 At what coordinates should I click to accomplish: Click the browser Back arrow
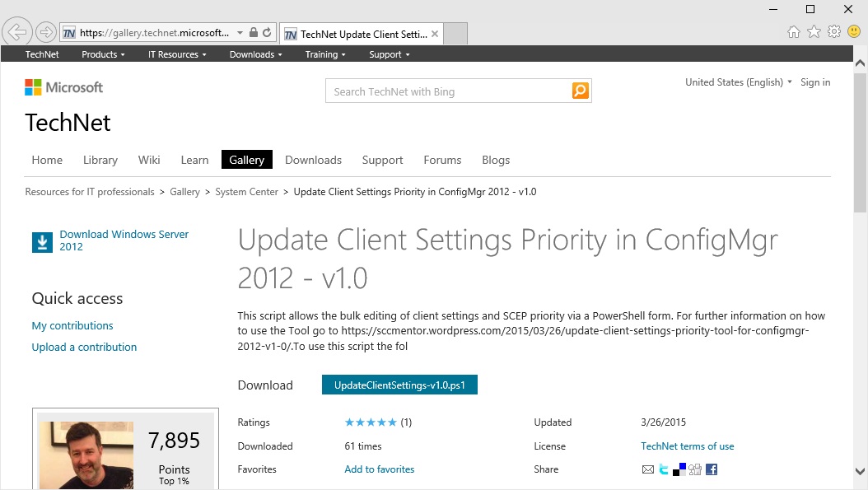[16, 32]
